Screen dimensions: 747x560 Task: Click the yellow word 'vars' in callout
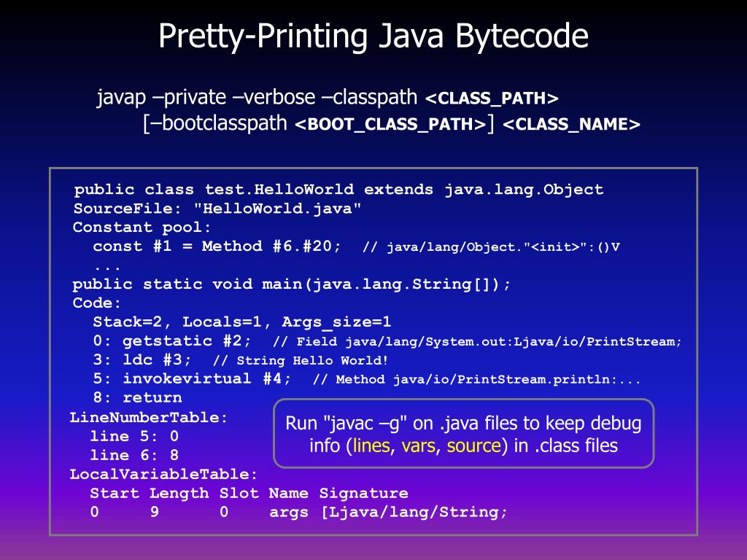pos(418,446)
